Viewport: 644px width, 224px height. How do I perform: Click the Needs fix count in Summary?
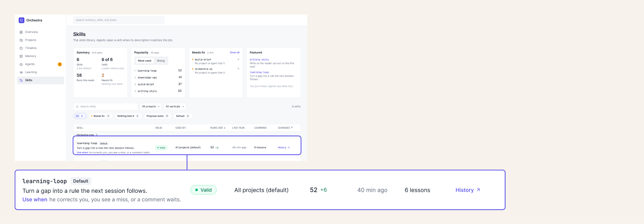(103, 75)
